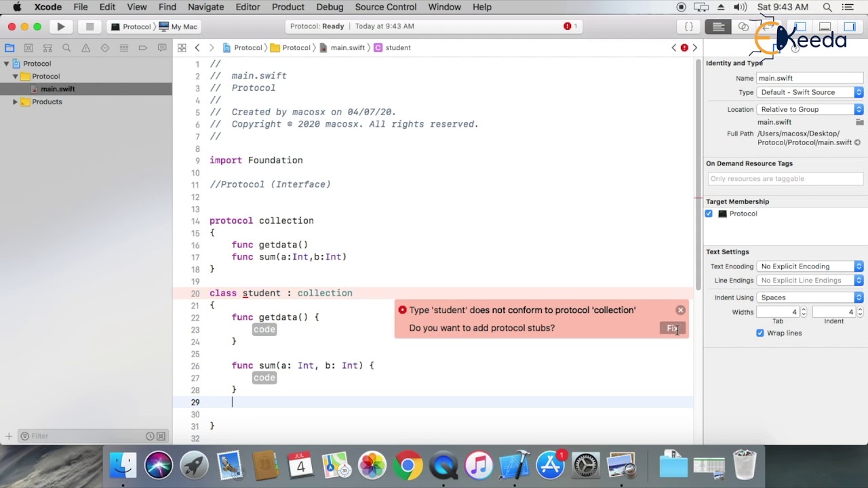Dismiss the protocol conformance error popup
This screenshot has height=488, width=868.
point(681,310)
